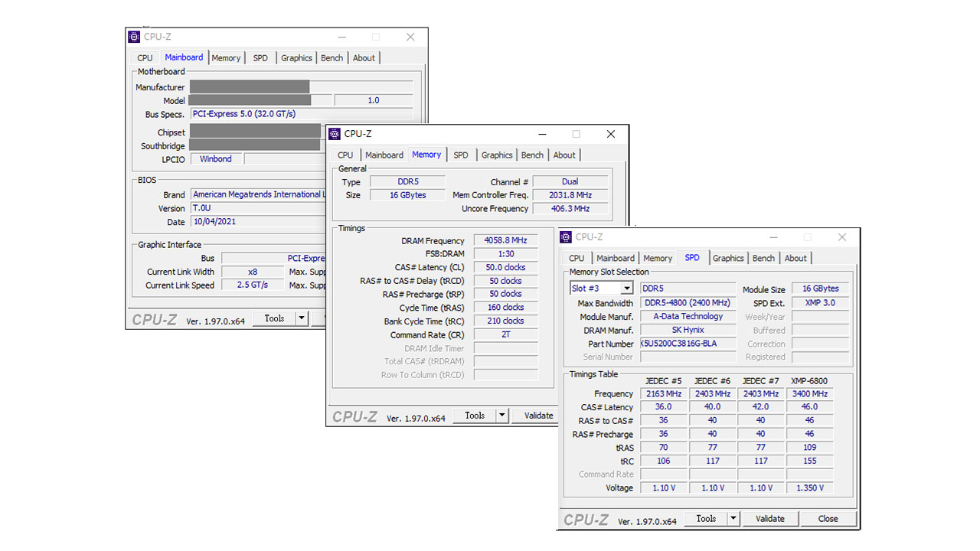This screenshot has width=980, height=551.
Task: Click the SPD Ext. field XMP 3.0
Action: [820, 303]
